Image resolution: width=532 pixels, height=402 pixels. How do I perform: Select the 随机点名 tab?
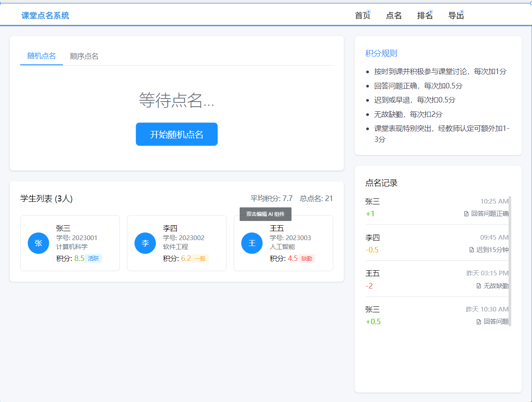(41, 55)
